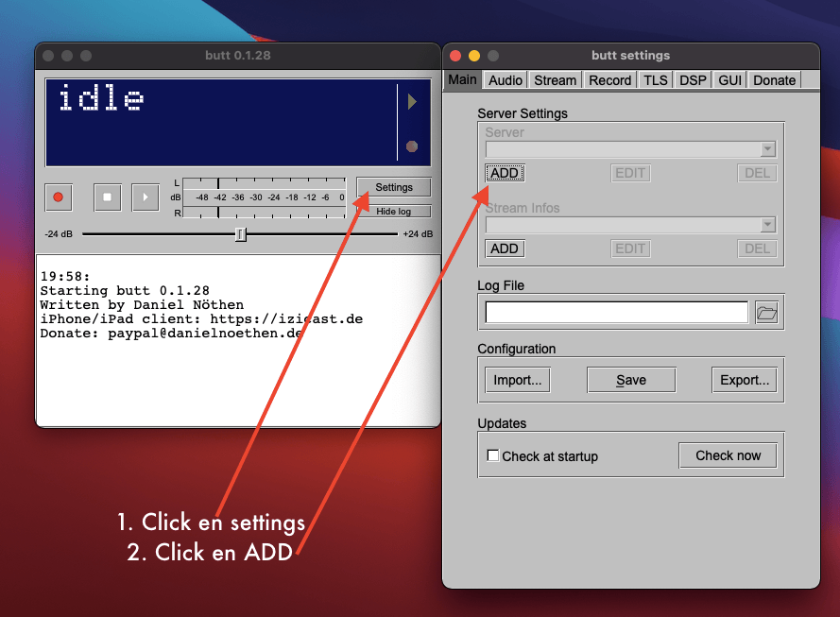
Task: Click the red record button
Action: click(58, 197)
